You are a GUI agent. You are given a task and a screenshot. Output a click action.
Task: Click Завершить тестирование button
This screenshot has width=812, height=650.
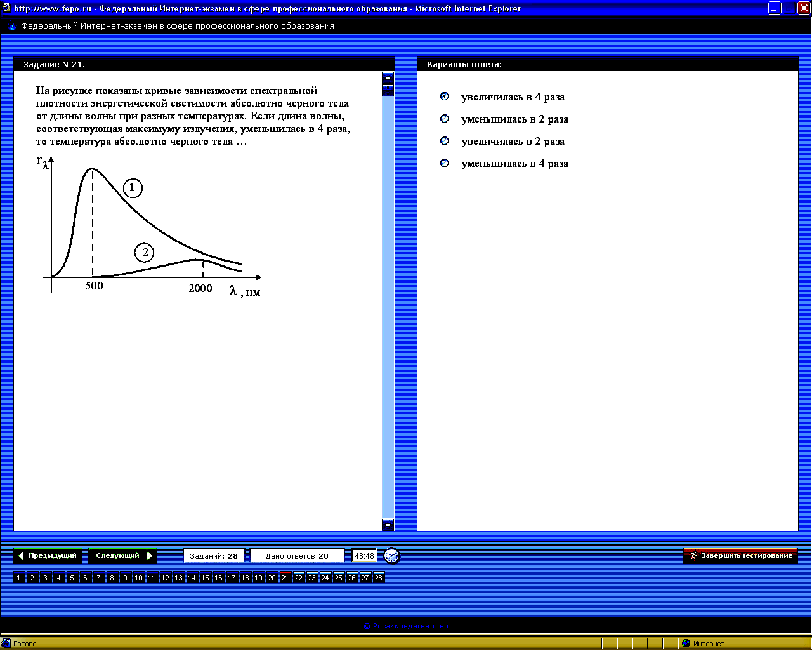click(x=740, y=556)
